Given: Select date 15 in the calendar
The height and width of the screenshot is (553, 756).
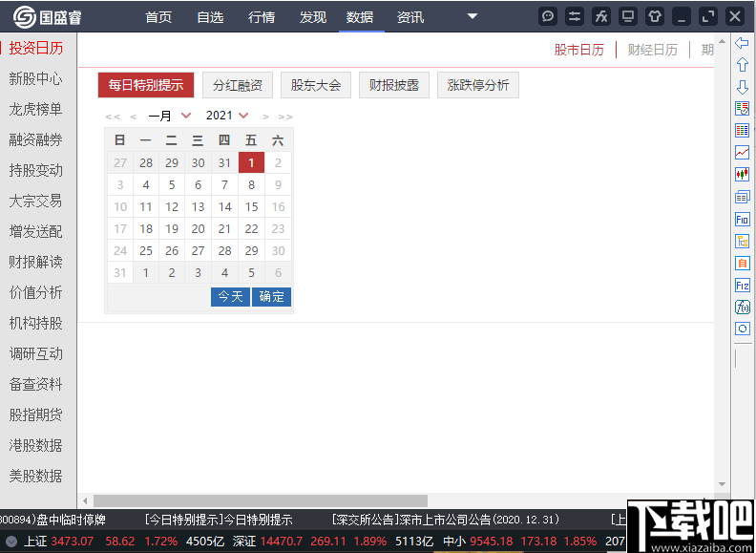Looking at the screenshot, I should click(251, 207).
